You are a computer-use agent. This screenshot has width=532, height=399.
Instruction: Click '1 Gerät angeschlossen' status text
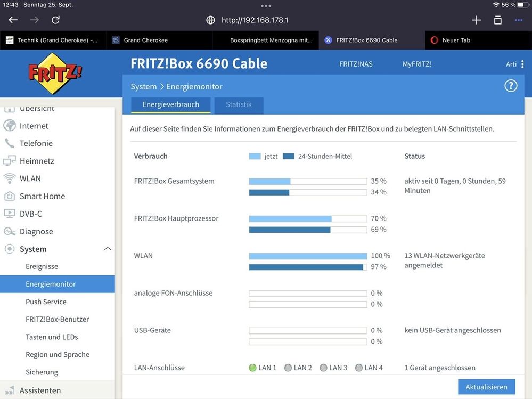440,368
